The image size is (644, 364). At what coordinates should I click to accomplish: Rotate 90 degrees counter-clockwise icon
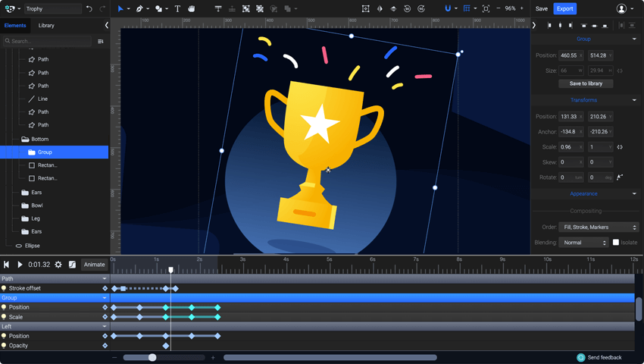(x=407, y=8)
